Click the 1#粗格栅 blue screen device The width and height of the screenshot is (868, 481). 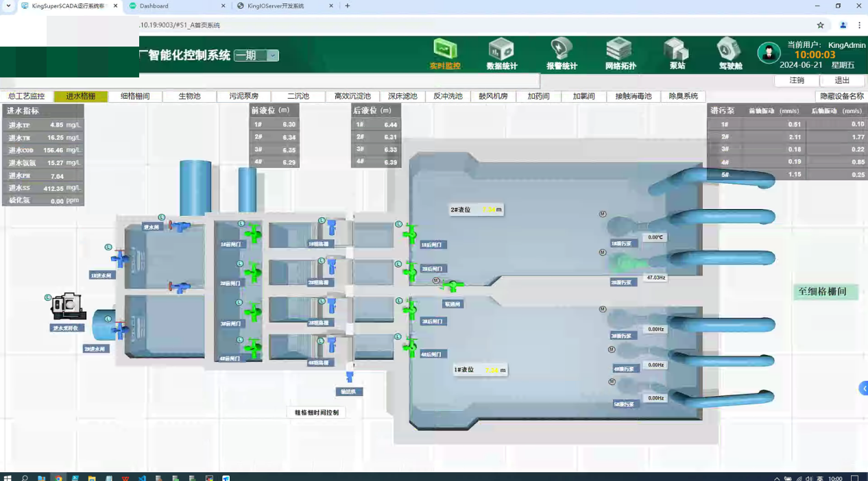coord(331,228)
